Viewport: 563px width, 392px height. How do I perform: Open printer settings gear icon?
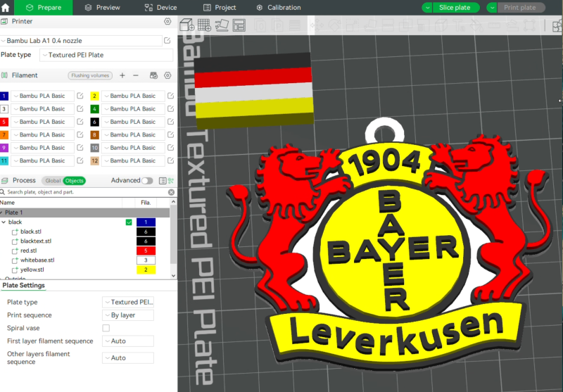point(167,22)
